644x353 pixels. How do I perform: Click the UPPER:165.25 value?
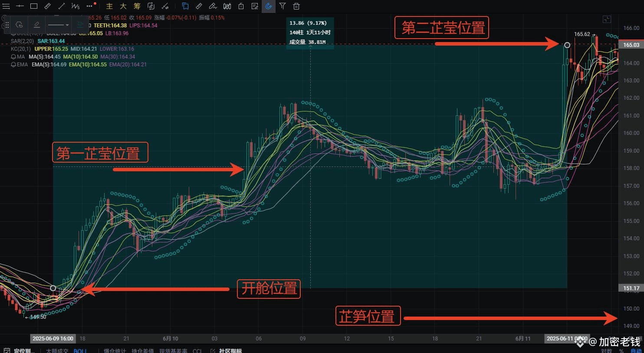click(51, 49)
